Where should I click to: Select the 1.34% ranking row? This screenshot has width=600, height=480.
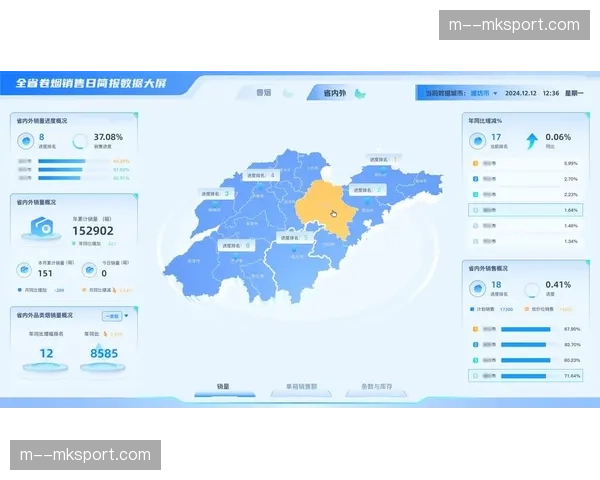525,241
